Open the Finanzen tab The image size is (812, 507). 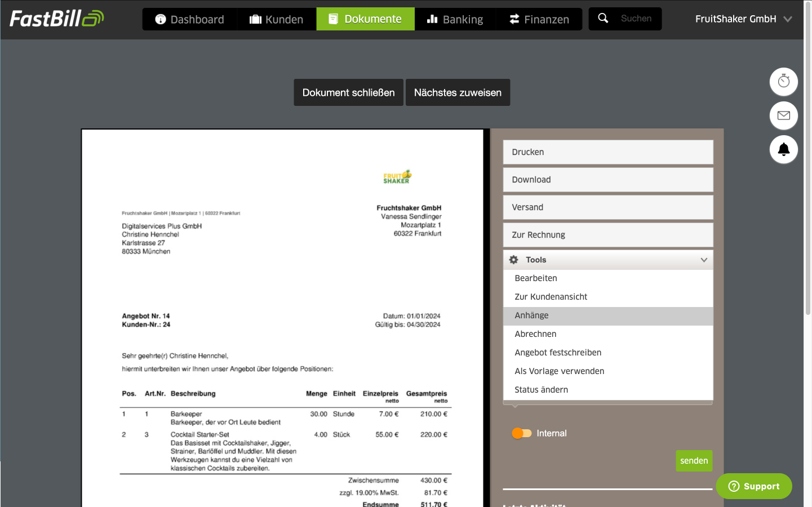pos(539,19)
